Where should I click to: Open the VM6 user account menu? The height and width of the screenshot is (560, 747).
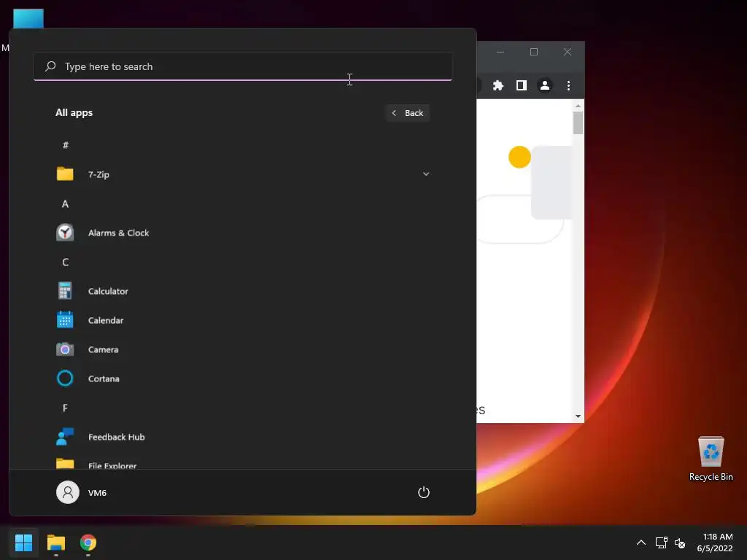[82, 492]
